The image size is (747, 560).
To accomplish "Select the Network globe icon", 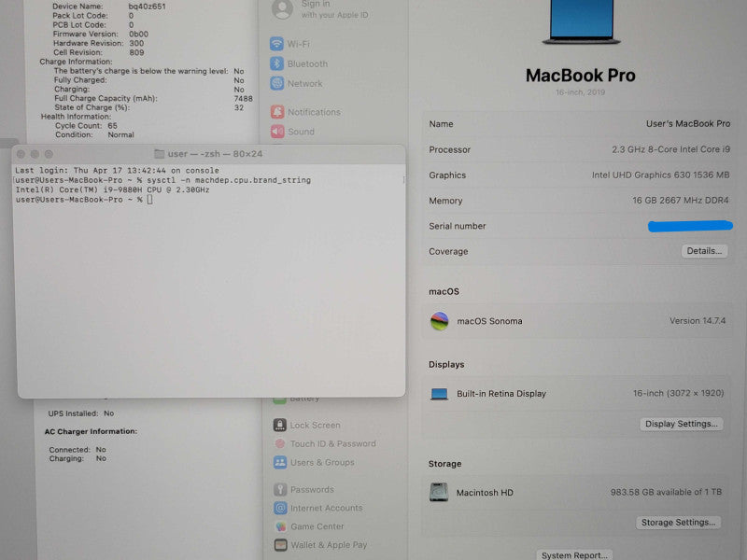I will (x=276, y=83).
